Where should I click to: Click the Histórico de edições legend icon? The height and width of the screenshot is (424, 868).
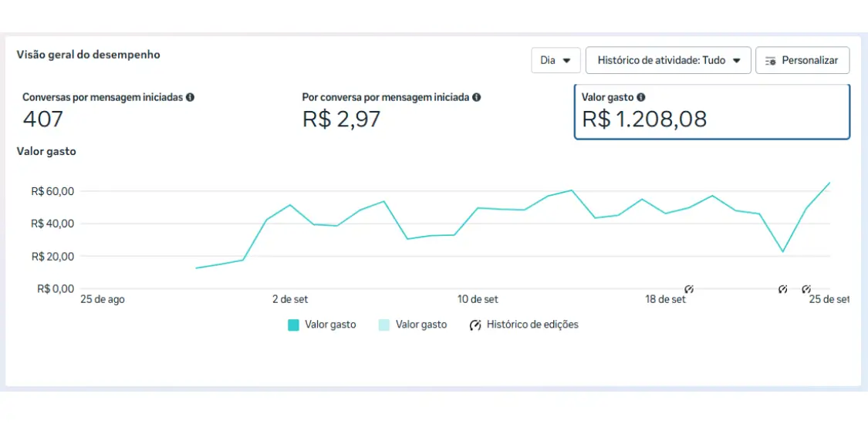coord(476,325)
